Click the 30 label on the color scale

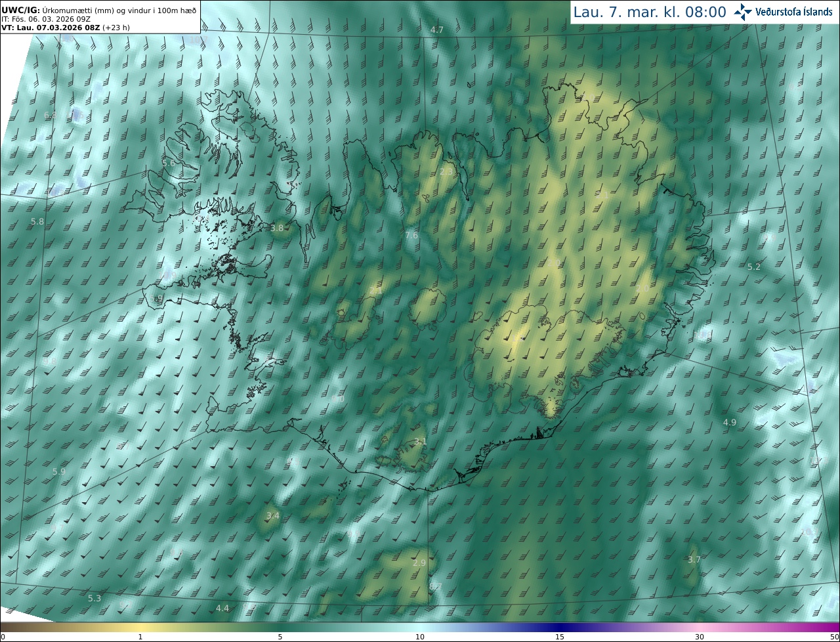(700, 637)
